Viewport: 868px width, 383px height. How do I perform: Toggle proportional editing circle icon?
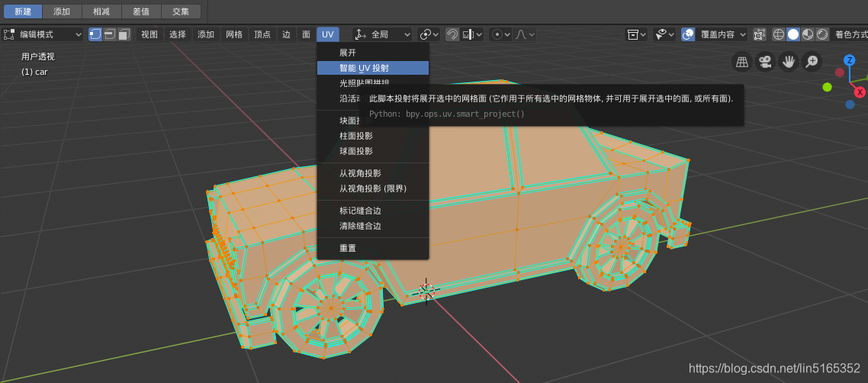point(497,34)
